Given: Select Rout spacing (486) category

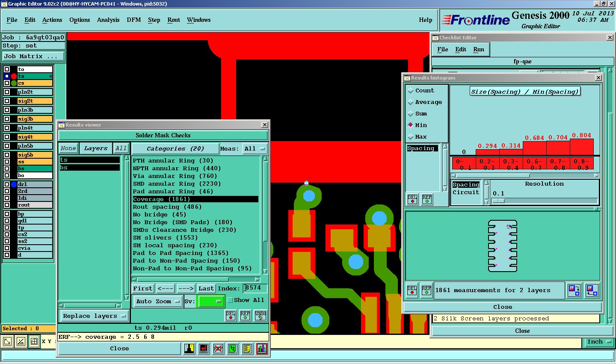Looking at the screenshot, I should coord(195,207).
